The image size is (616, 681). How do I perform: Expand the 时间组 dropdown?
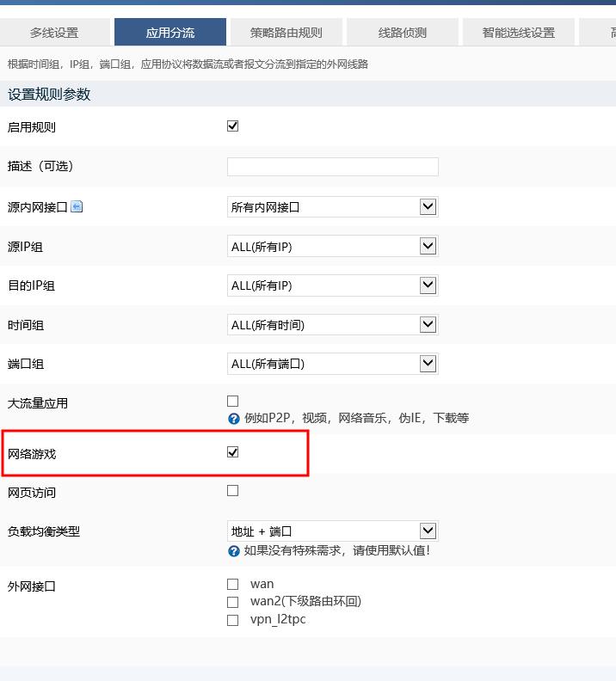pyautogui.click(x=332, y=325)
